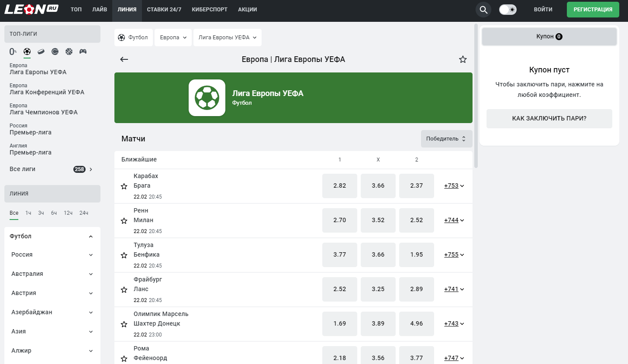Screen dimensions: 628x364
Task: Click the main page vertical scrollbar
Action: point(476,96)
